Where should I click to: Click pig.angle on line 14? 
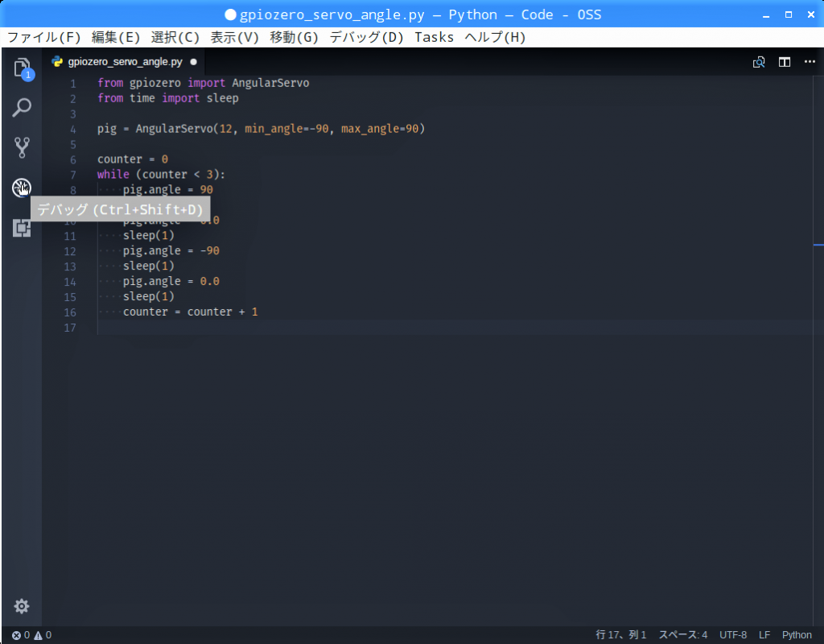coord(152,281)
